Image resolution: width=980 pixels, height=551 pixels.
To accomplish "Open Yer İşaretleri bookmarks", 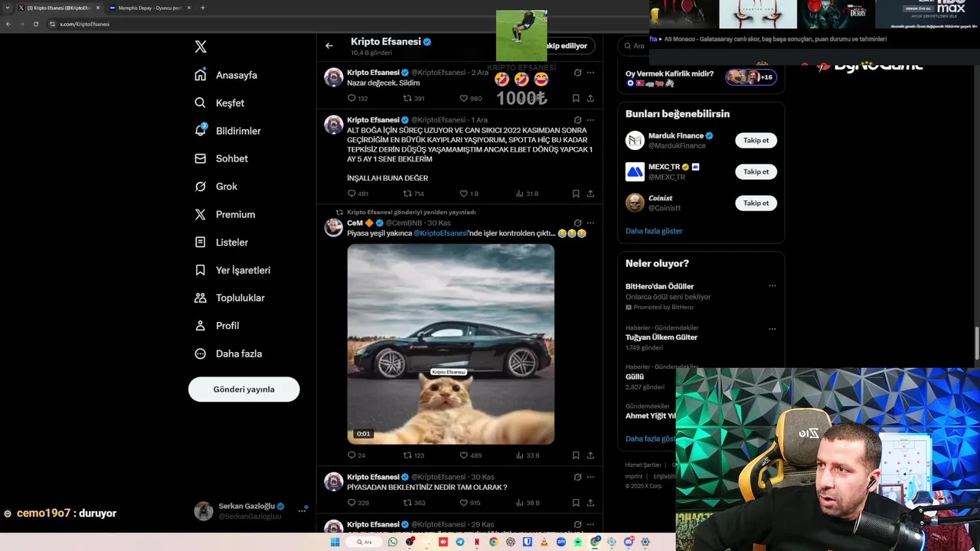I will point(232,270).
